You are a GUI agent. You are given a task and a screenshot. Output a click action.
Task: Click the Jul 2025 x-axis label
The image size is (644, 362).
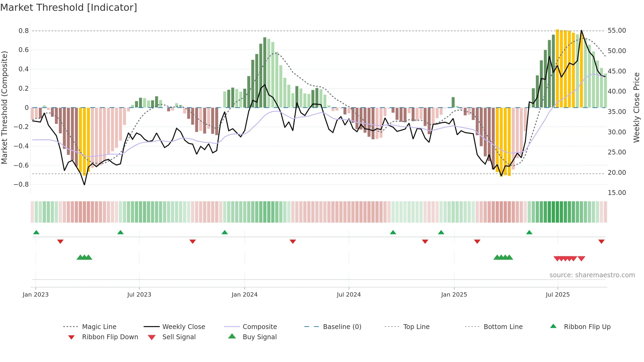(x=558, y=295)
